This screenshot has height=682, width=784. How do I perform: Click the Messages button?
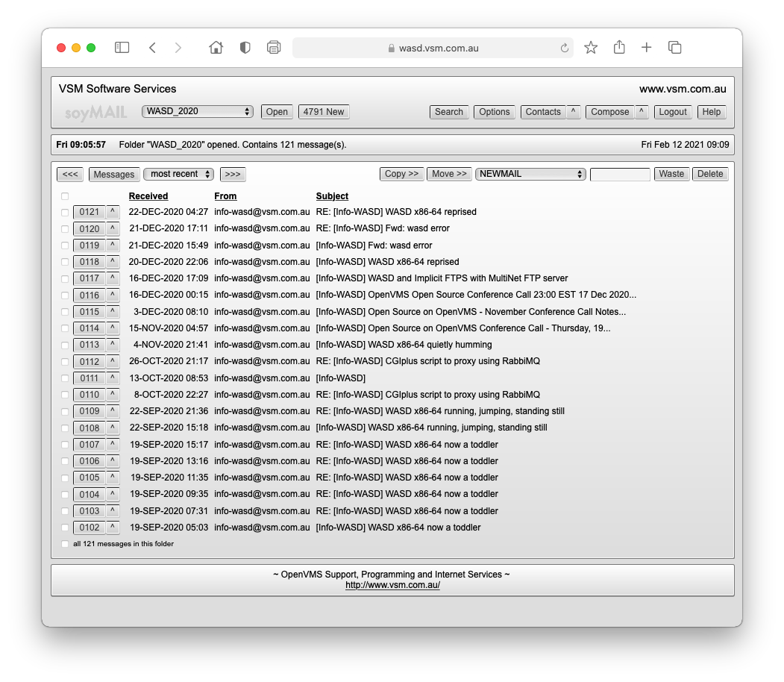click(114, 174)
